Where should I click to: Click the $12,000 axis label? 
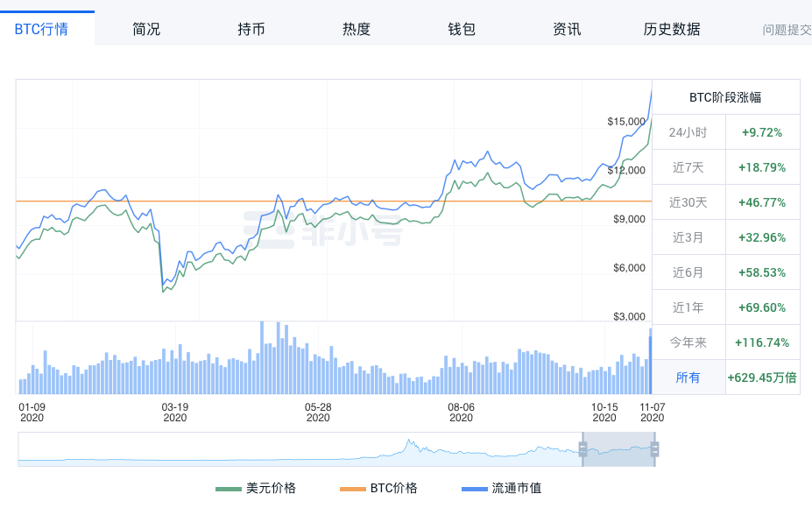(626, 171)
